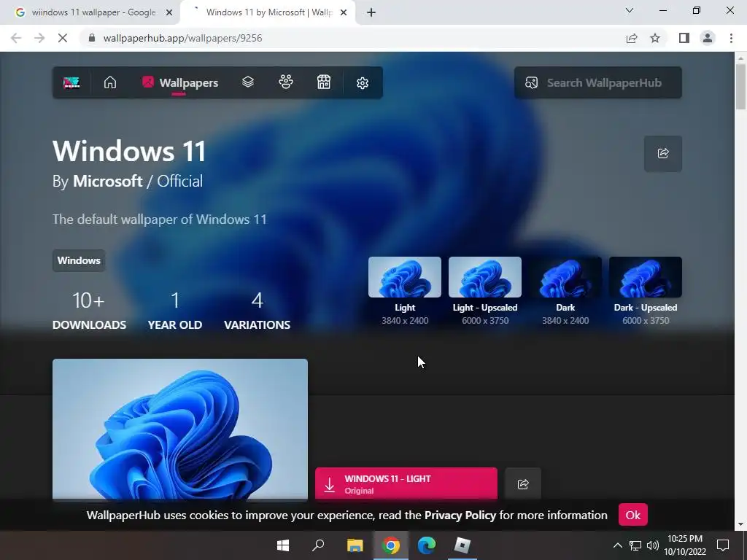The width and height of the screenshot is (747, 560).
Task: Open the Collections layers icon
Action: click(x=248, y=82)
